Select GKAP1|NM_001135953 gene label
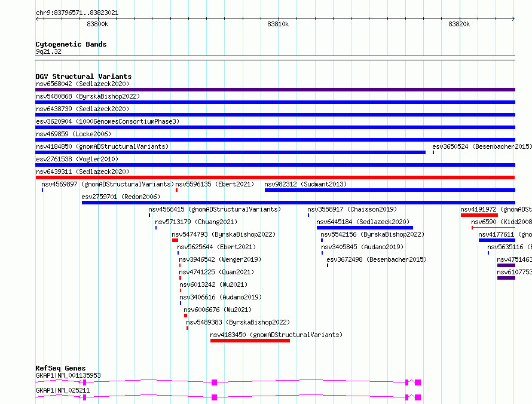The height and width of the screenshot is (404, 532). [x=68, y=375]
